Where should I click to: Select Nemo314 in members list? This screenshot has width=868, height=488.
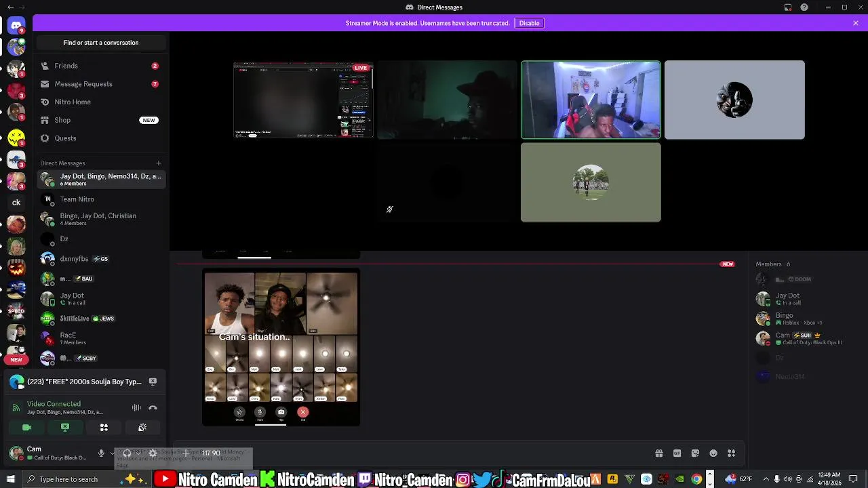pyautogui.click(x=807, y=377)
